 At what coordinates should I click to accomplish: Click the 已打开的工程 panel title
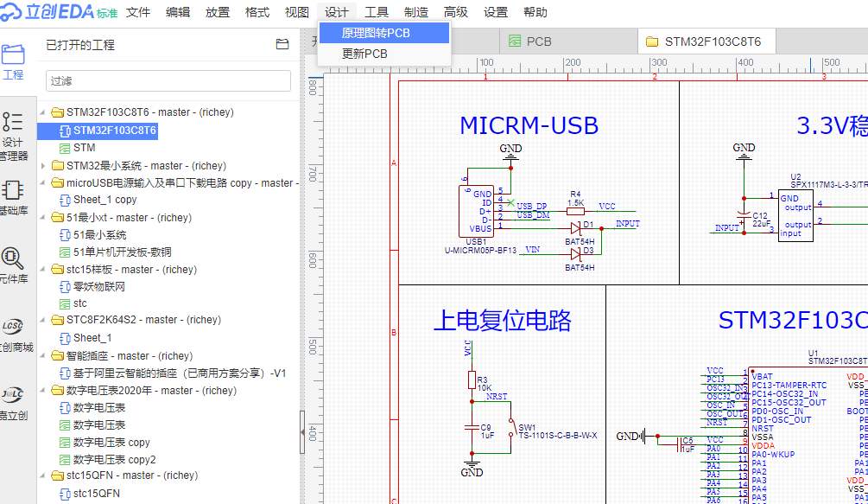tap(80, 45)
